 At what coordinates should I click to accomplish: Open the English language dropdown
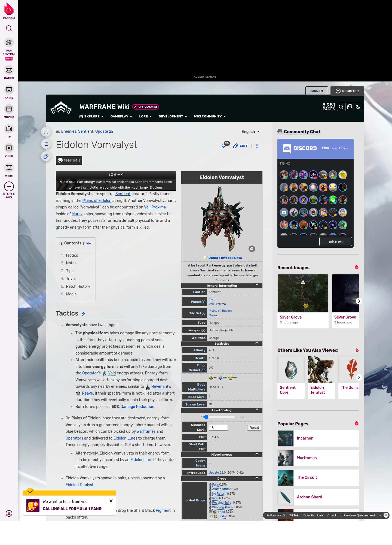click(250, 132)
